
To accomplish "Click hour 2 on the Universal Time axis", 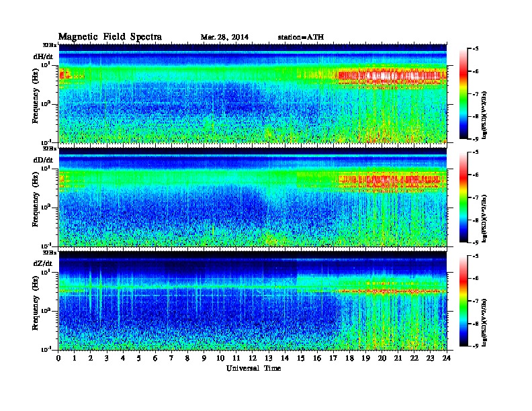I will (x=91, y=358).
